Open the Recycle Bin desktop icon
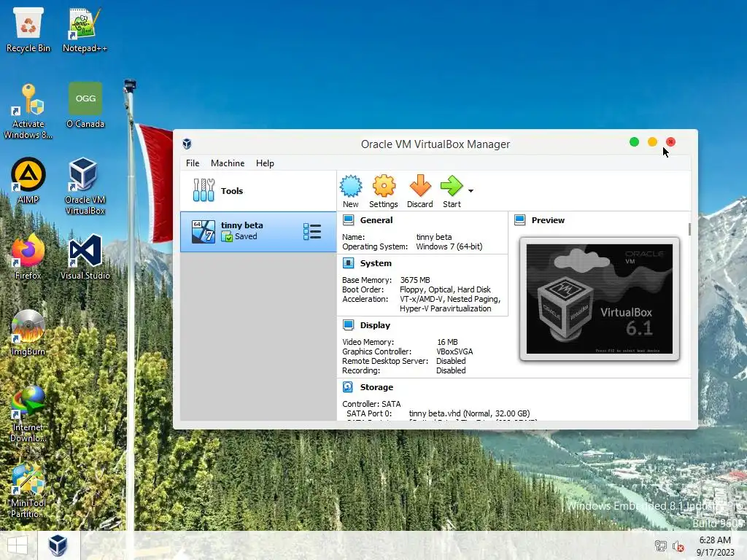The width and height of the screenshot is (747, 560). click(x=28, y=29)
